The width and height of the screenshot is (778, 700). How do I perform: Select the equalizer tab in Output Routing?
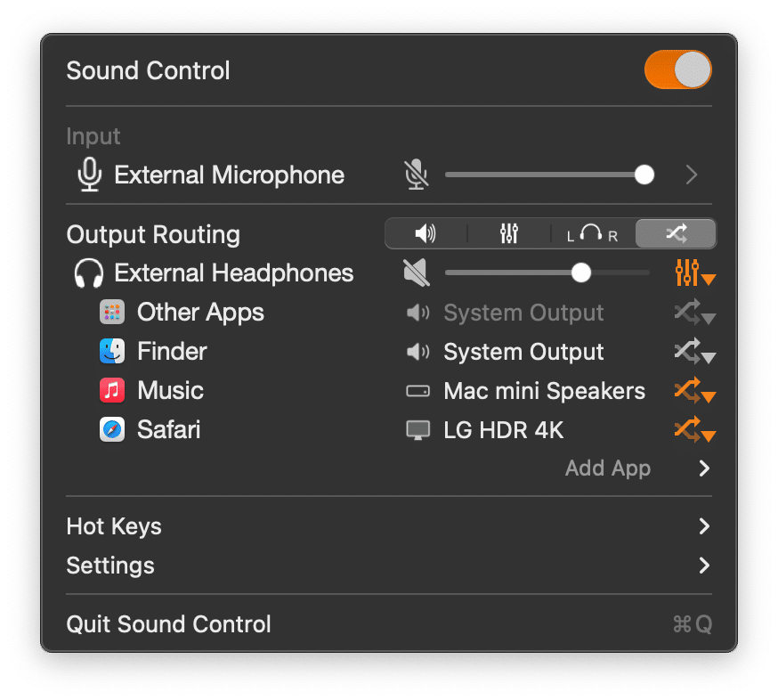(x=508, y=233)
